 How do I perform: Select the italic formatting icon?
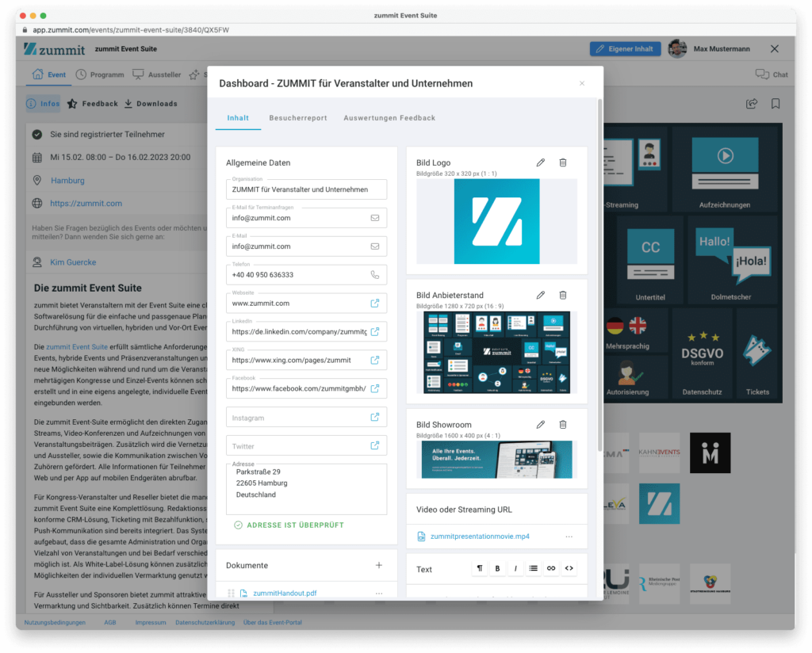tap(515, 568)
